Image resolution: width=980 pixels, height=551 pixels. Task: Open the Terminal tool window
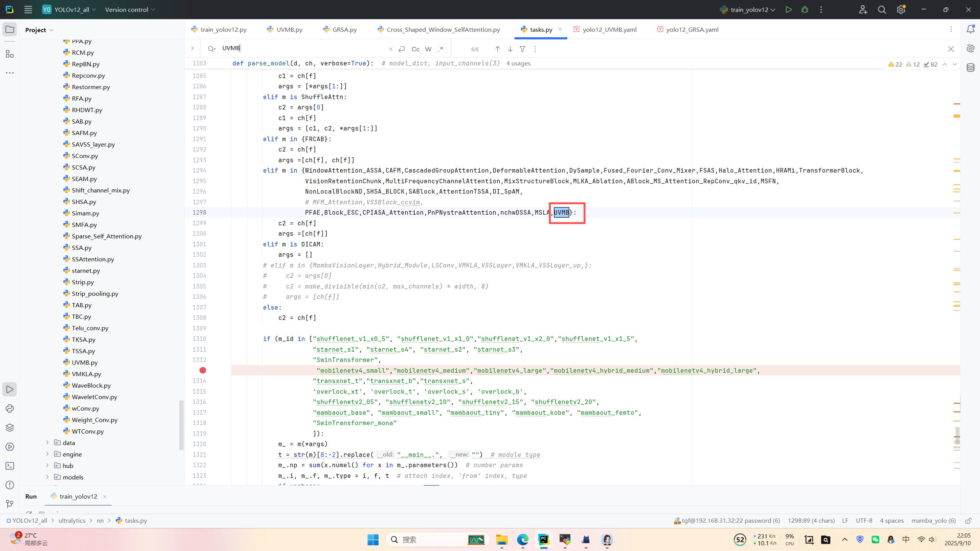[x=10, y=466]
